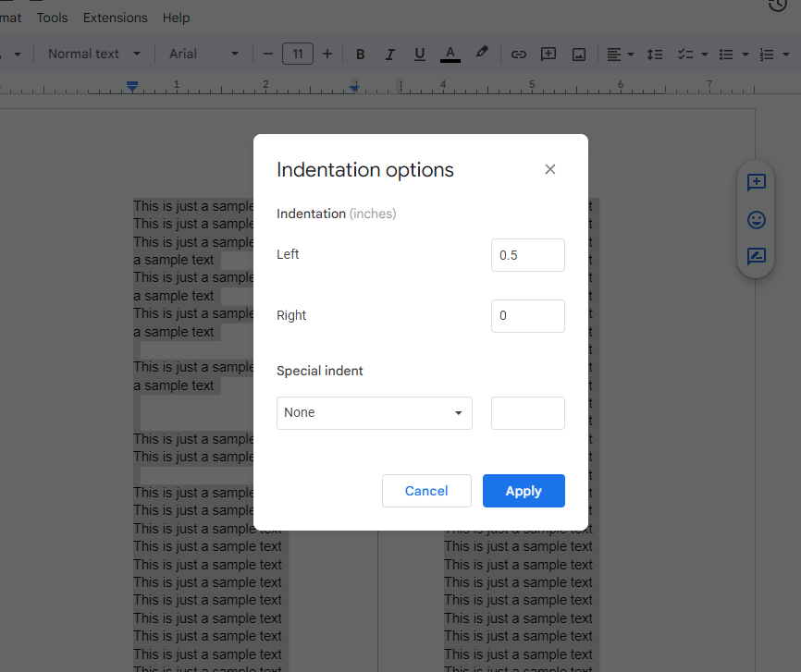
Task: Click the insert link icon
Action: tap(519, 55)
